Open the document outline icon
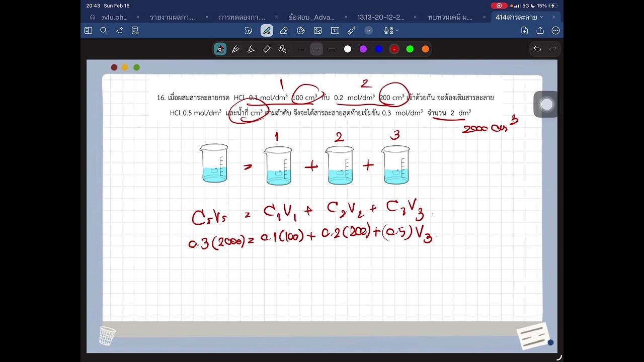Viewport: 644px width, 362px height. [x=135, y=31]
